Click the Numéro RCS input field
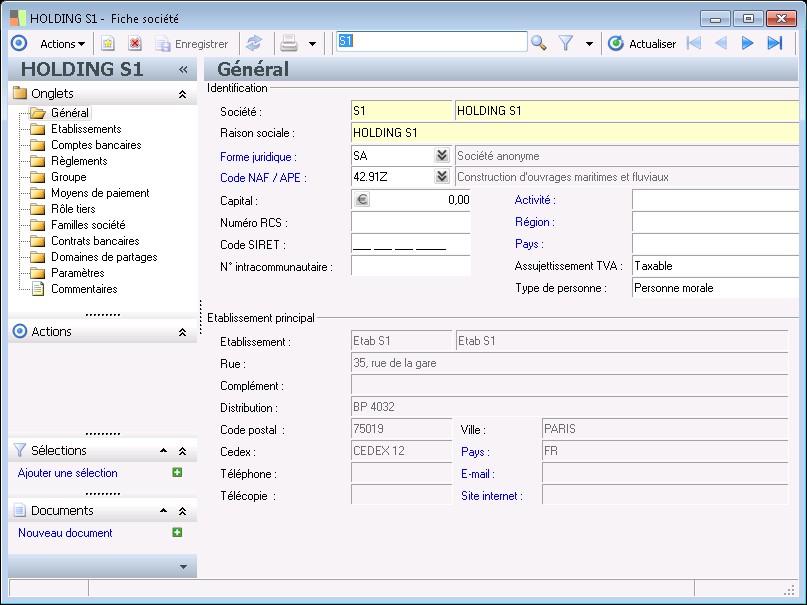 410,222
